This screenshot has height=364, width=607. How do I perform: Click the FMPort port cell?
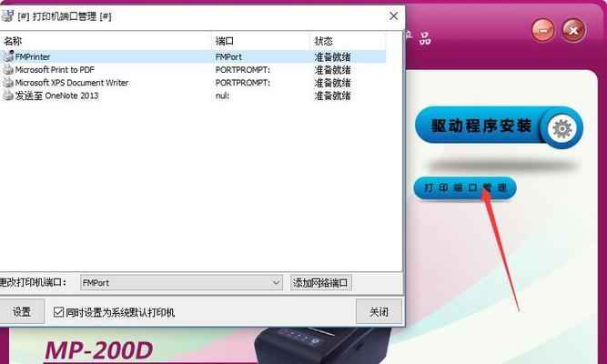[228, 57]
